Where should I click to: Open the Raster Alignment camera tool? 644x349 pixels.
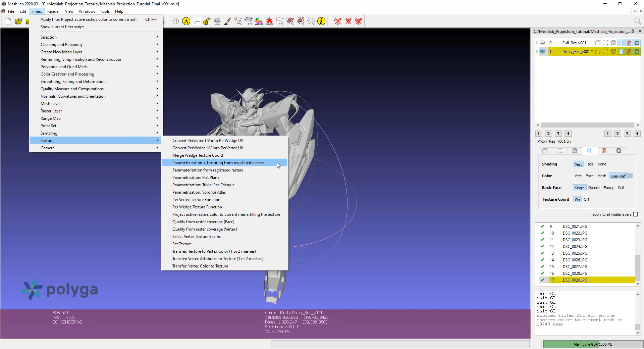[x=217, y=21]
